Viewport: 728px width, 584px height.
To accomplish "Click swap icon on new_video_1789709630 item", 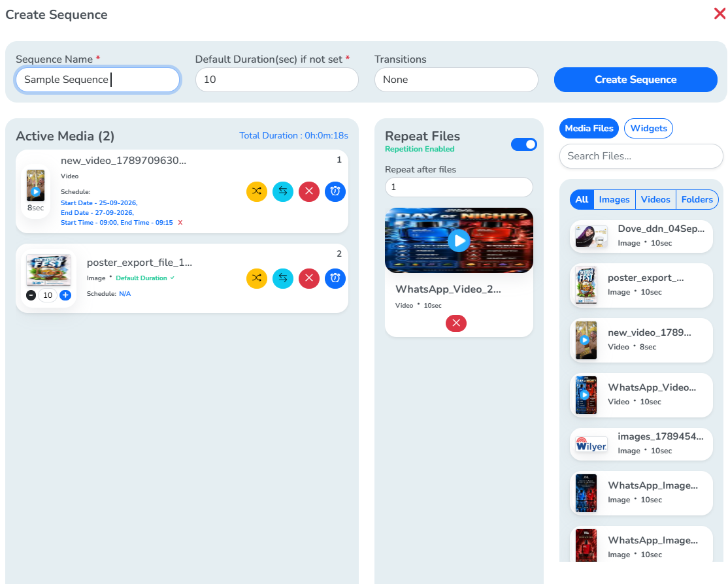I will (x=283, y=191).
